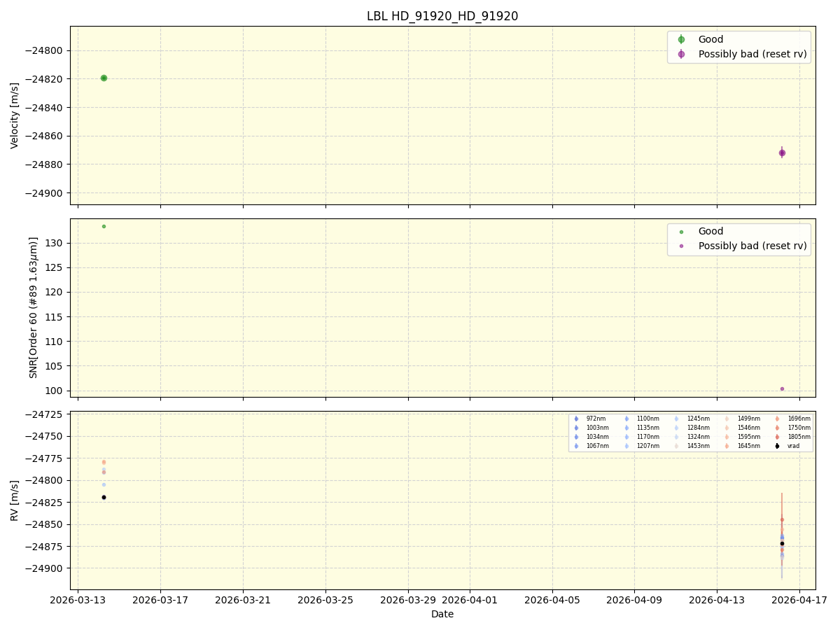
Task: Select the 1453nm legend label
Action: (698, 446)
